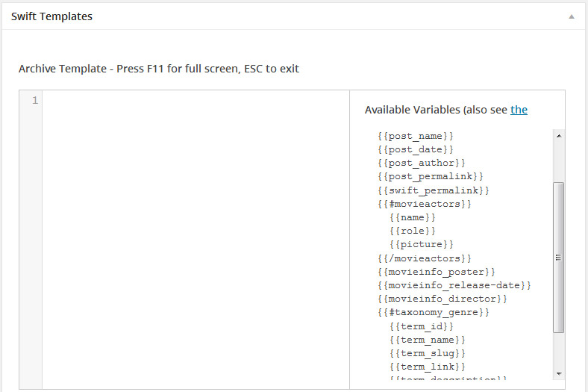Click the {{#movieactors}} opening tag
Viewport: 588px width, 392px height.
(x=425, y=204)
